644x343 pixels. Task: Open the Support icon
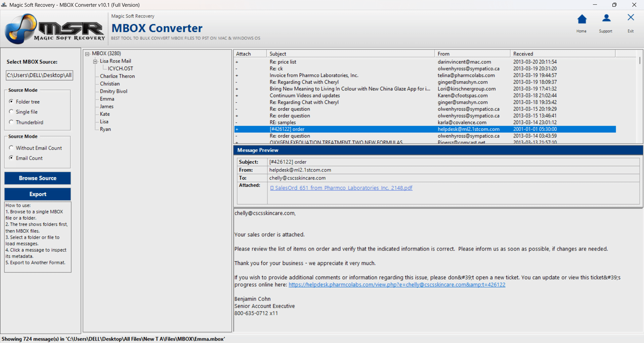coord(606,23)
